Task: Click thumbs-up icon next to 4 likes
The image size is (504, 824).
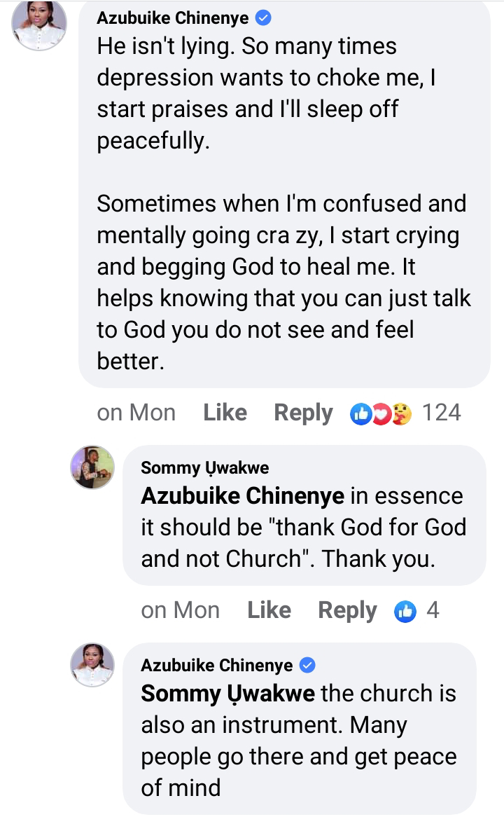Action: coord(405,611)
